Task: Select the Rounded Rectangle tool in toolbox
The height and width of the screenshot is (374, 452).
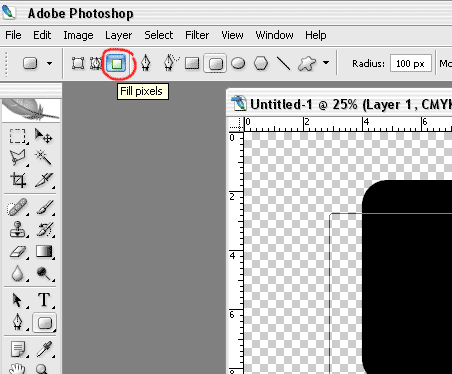Action: point(45,323)
